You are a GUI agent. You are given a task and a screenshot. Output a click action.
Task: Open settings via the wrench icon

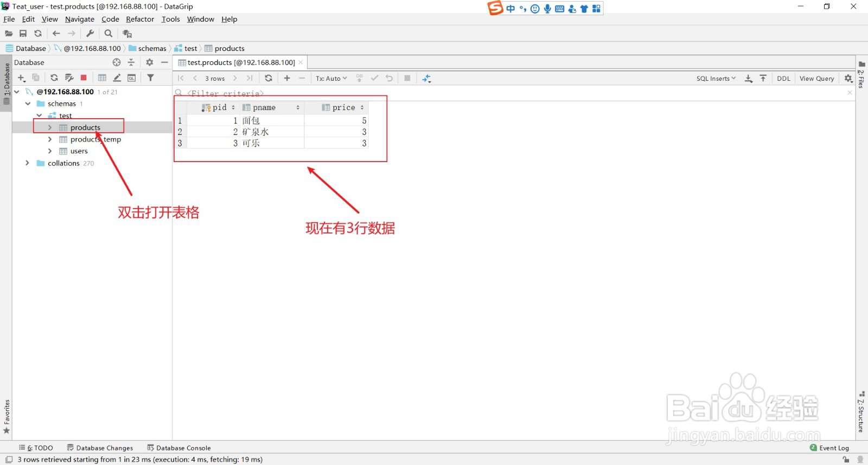[91, 34]
